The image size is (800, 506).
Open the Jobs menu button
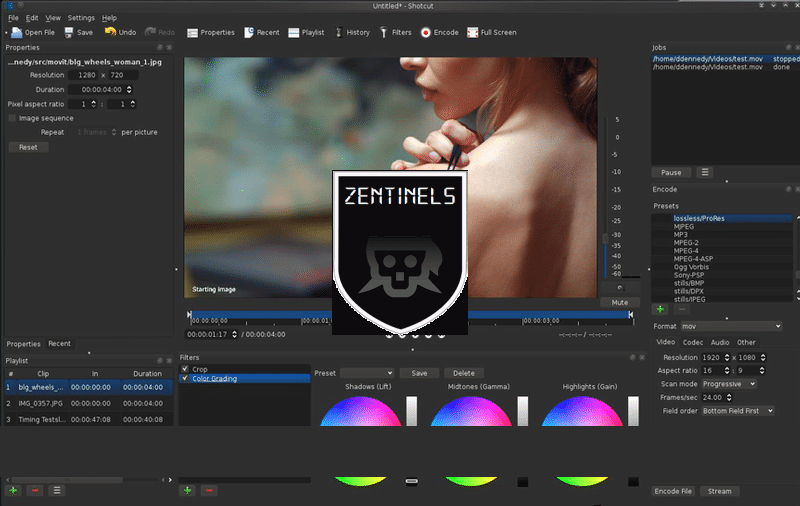[705, 172]
